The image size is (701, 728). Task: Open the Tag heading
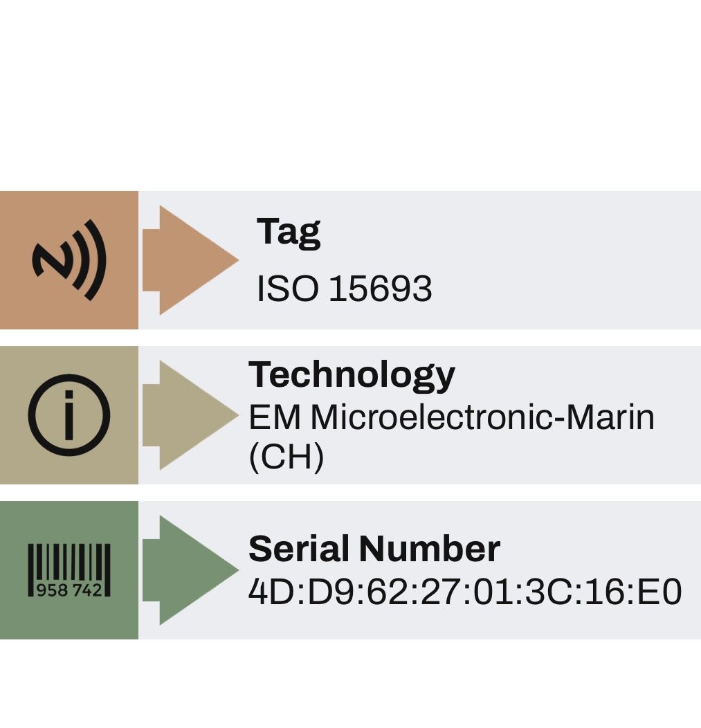tap(289, 231)
